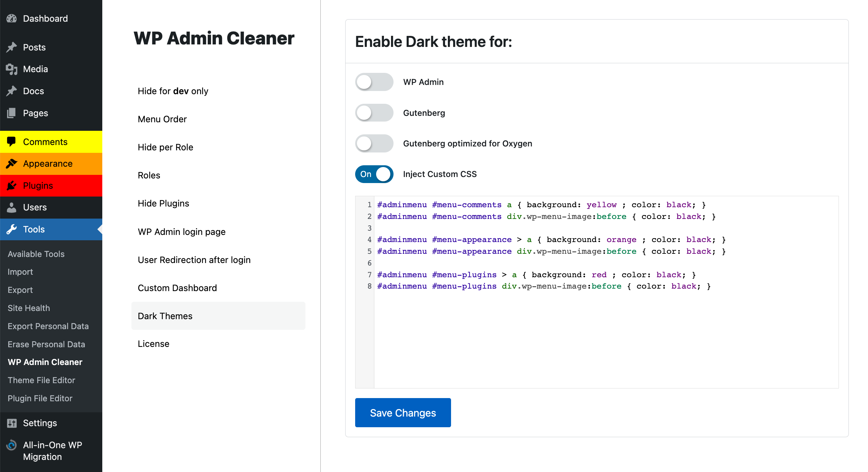Viewport: 868px width, 472px height.
Task: Click line 2 menu-comments wp-menu-image rule
Action: (546, 216)
